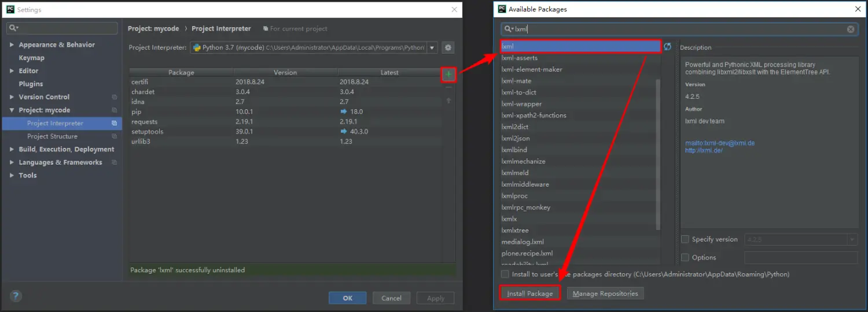This screenshot has width=868, height=312.
Task: Click Cancel in Settings dialog
Action: click(x=391, y=298)
